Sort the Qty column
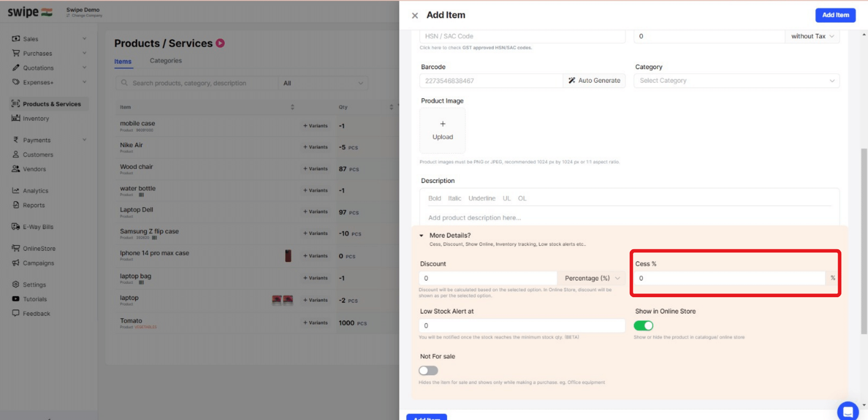Screen dimensions: 868x420 click(x=392, y=107)
